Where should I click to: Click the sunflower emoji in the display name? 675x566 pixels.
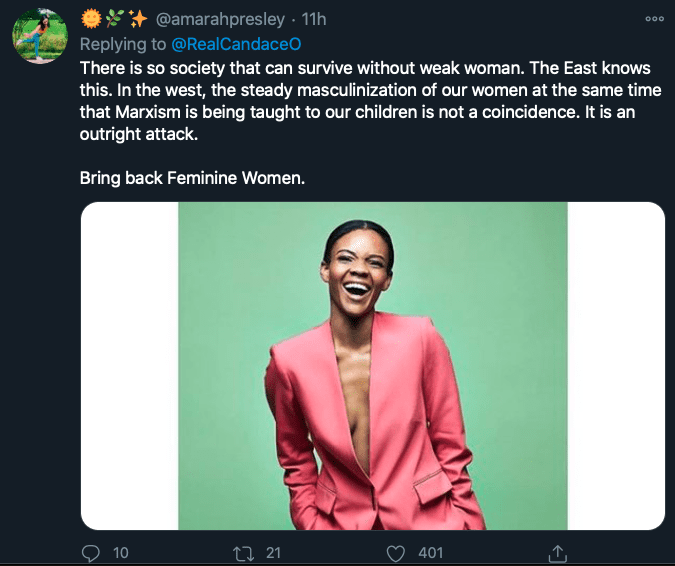[x=91, y=18]
